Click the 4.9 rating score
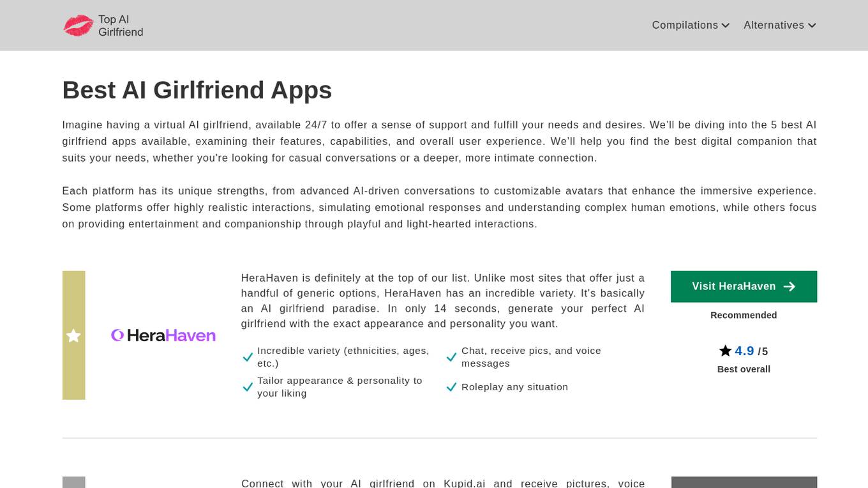Screen dimensions: 868x488 [x=744, y=351]
